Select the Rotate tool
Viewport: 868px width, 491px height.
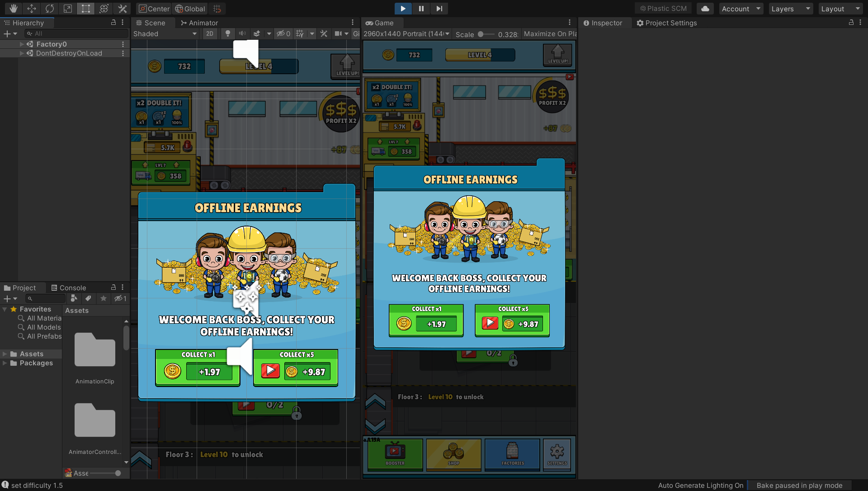coord(49,9)
